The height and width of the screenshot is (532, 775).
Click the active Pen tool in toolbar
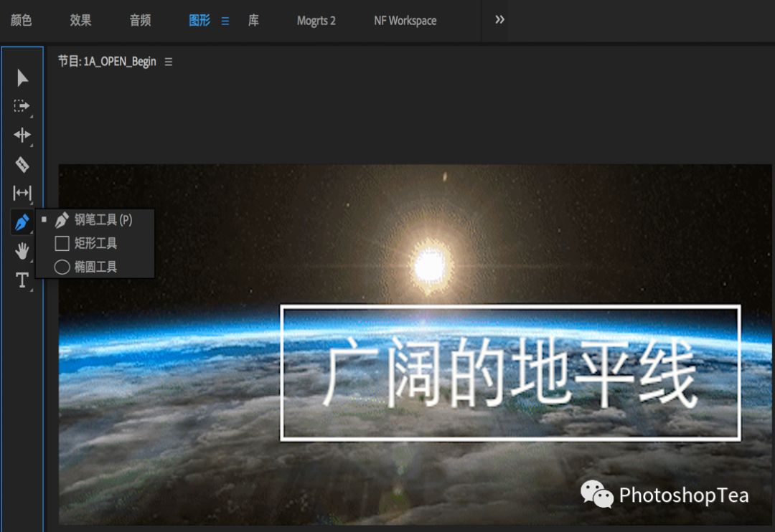(x=22, y=222)
